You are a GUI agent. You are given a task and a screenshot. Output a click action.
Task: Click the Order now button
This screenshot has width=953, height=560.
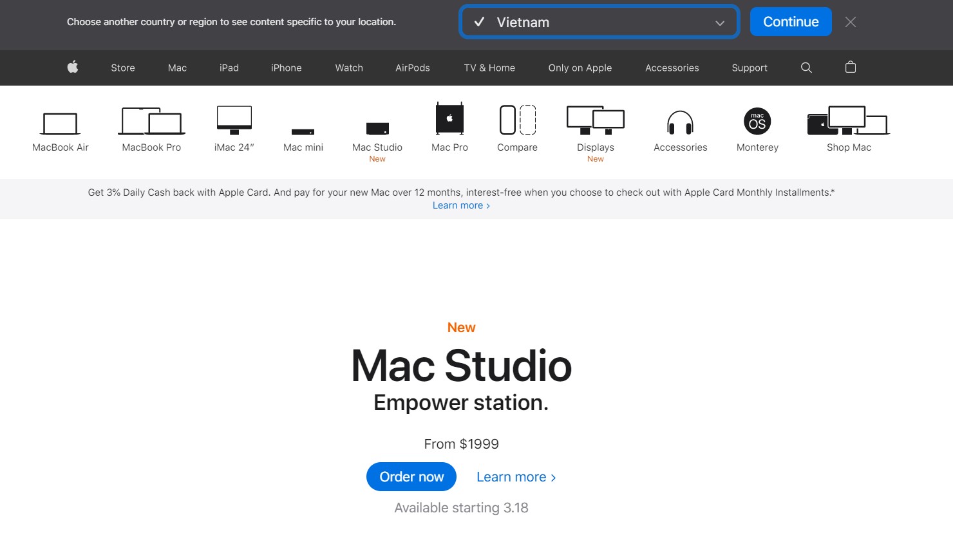(411, 477)
